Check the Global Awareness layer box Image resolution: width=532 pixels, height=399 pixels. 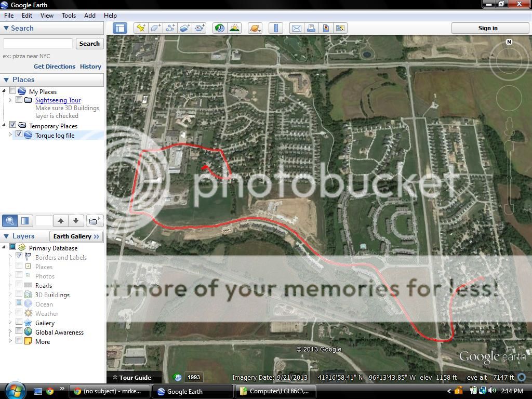coord(19,331)
